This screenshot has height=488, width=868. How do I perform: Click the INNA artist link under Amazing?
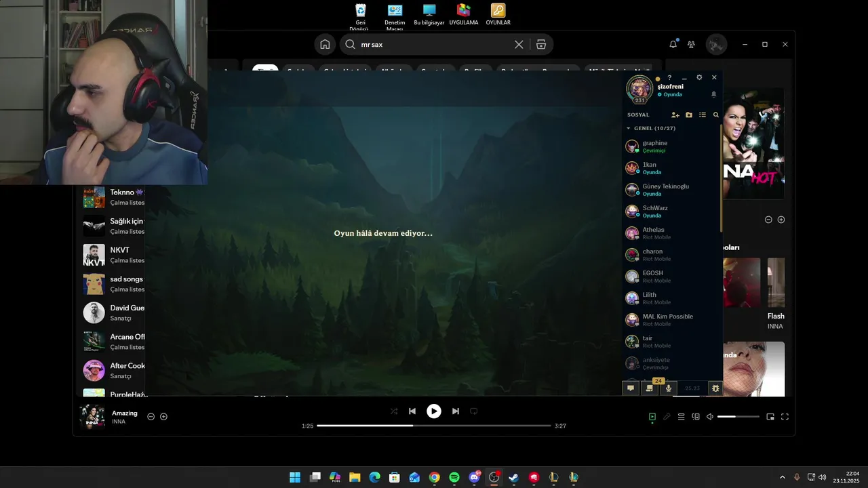coord(119,422)
